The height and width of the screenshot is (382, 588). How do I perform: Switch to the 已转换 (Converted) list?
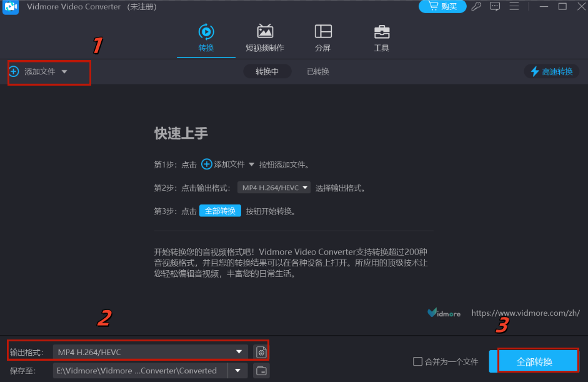(x=317, y=71)
